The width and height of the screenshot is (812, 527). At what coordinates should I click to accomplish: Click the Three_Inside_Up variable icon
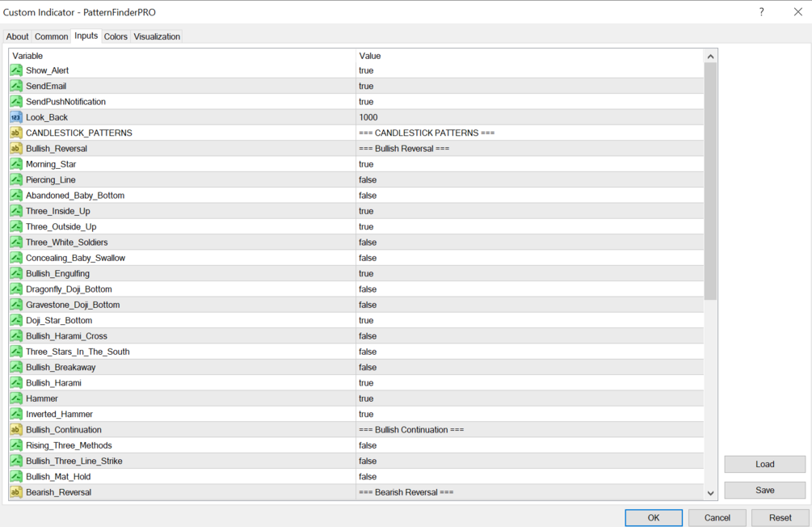click(16, 211)
